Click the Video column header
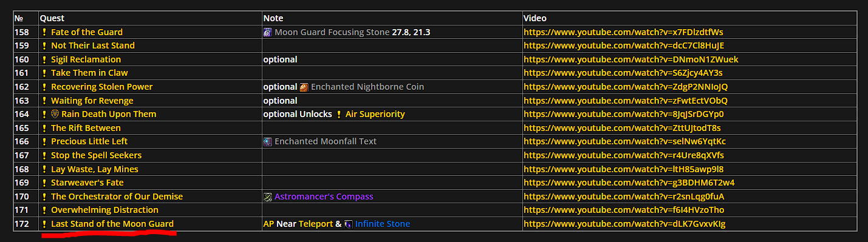 pos(535,18)
